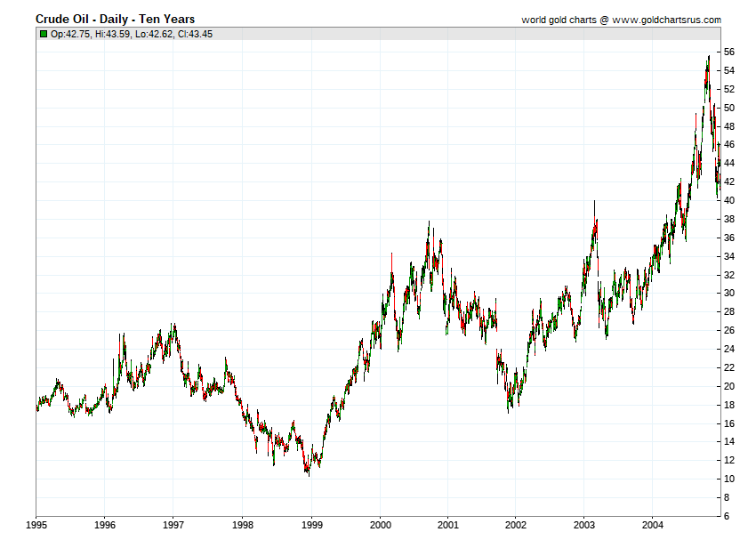Select the 1998 x-axis label
The image size is (756, 548).
(243, 525)
